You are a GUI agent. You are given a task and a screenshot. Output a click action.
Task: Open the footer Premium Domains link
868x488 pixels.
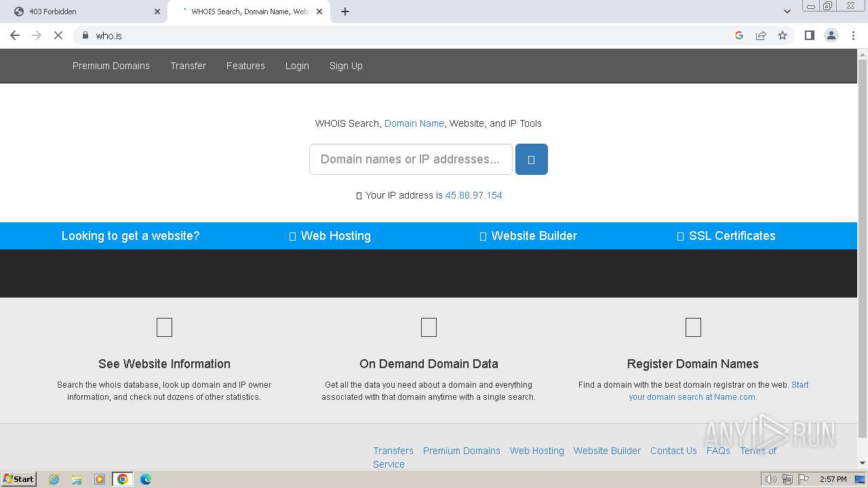(x=462, y=451)
